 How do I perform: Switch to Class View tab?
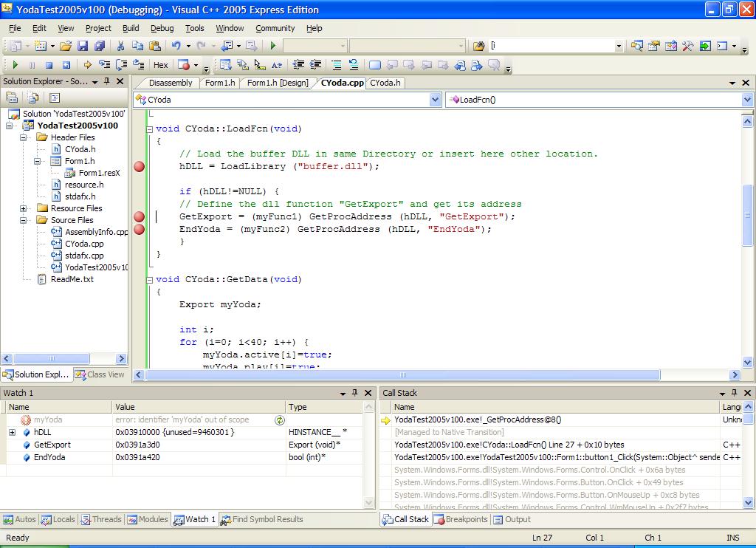100,374
